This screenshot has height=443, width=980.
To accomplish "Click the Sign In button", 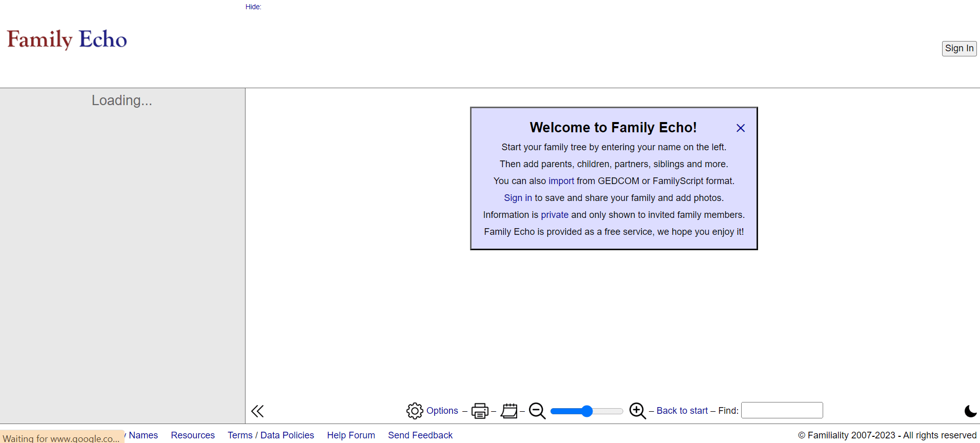I will (959, 48).
